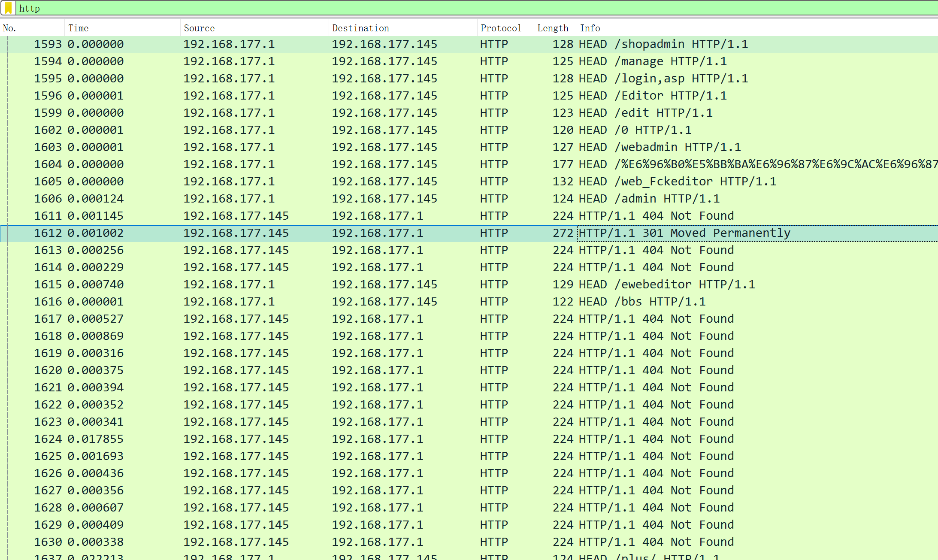Sort by the Length column header
The width and height of the screenshot is (938, 560).
click(x=553, y=28)
